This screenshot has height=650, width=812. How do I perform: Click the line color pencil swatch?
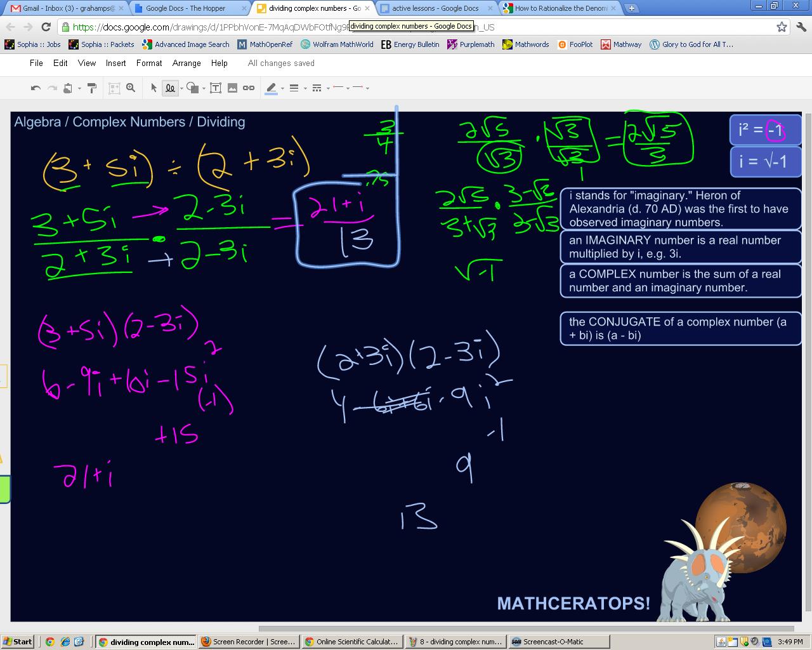click(271, 88)
